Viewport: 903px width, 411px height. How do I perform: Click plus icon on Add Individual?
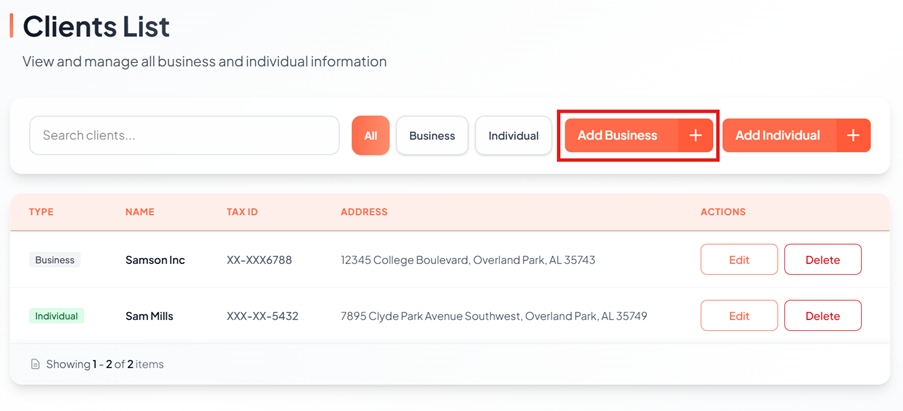(853, 136)
